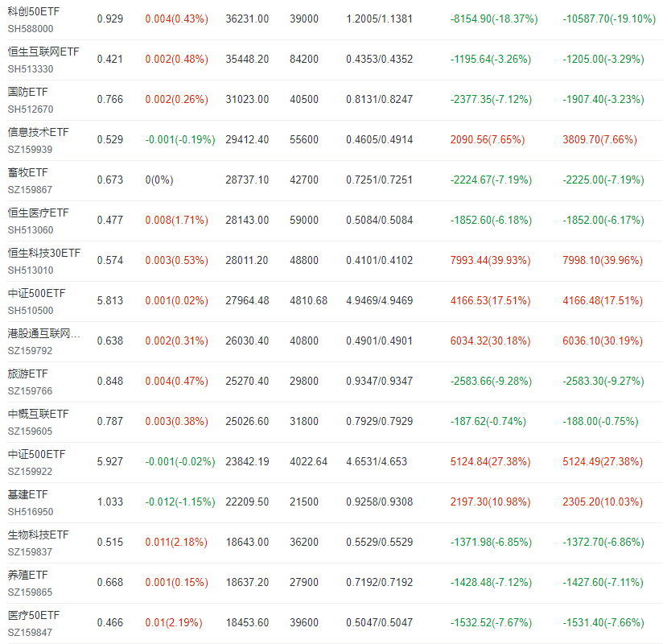Click loss -2583.66(-9.28%)
663x644 pixels.
[x=491, y=381]
